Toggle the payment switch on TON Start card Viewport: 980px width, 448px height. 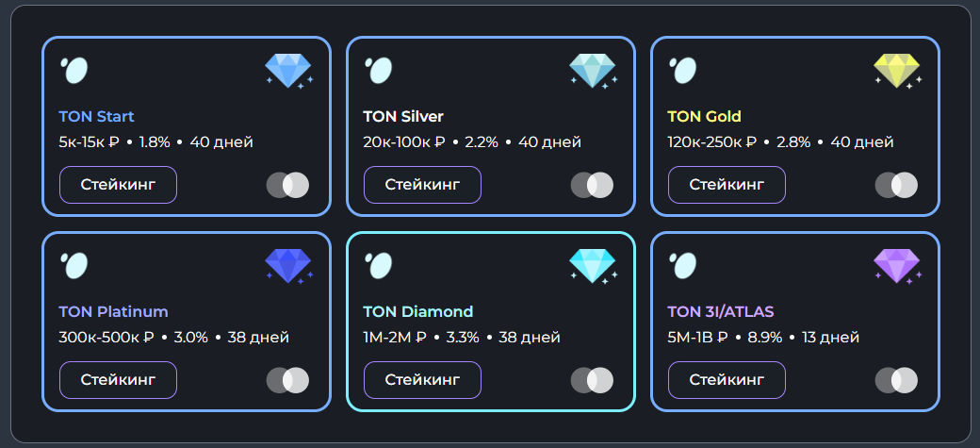(x=287, y=185)
